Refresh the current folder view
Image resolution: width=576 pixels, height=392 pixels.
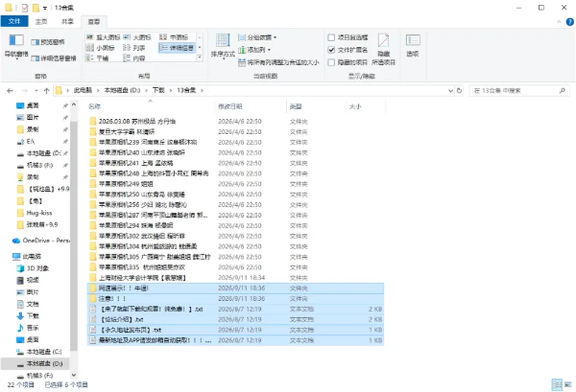pyautogui.click(x=459, y=91)
